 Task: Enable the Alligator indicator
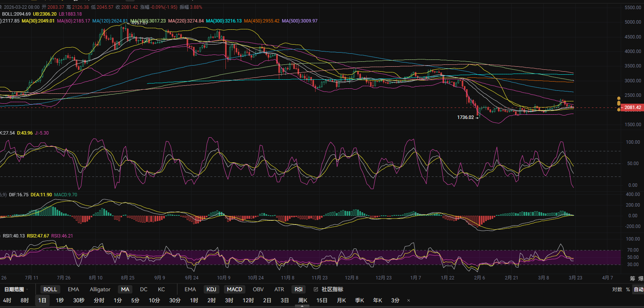point(100,289)
